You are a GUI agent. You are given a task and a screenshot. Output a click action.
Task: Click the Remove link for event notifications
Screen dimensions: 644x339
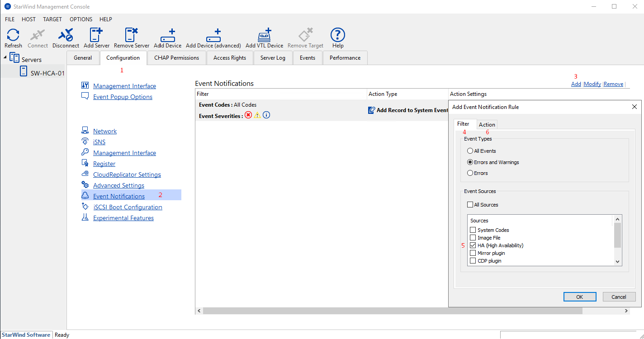(613, 84)
